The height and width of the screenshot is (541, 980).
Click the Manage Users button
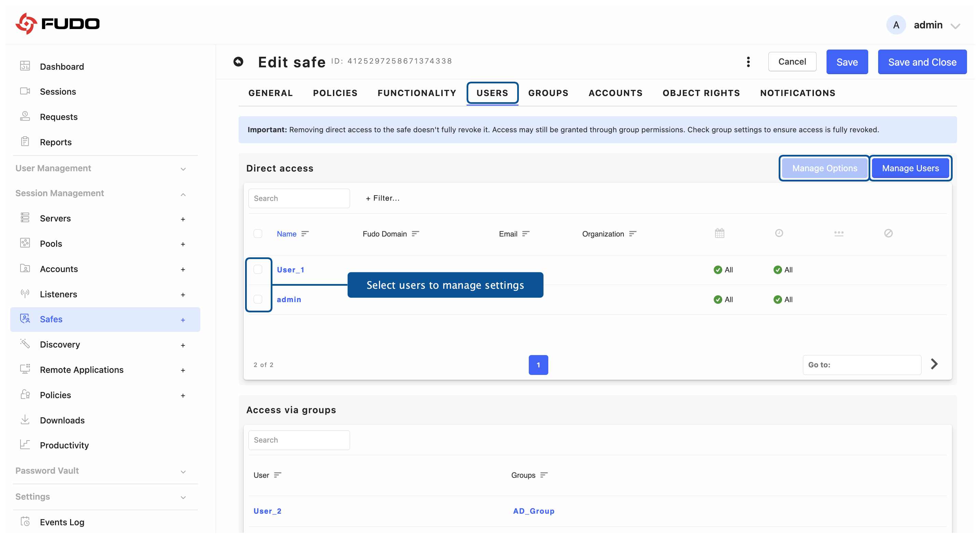pyautogui.click(x=910, y=168)
